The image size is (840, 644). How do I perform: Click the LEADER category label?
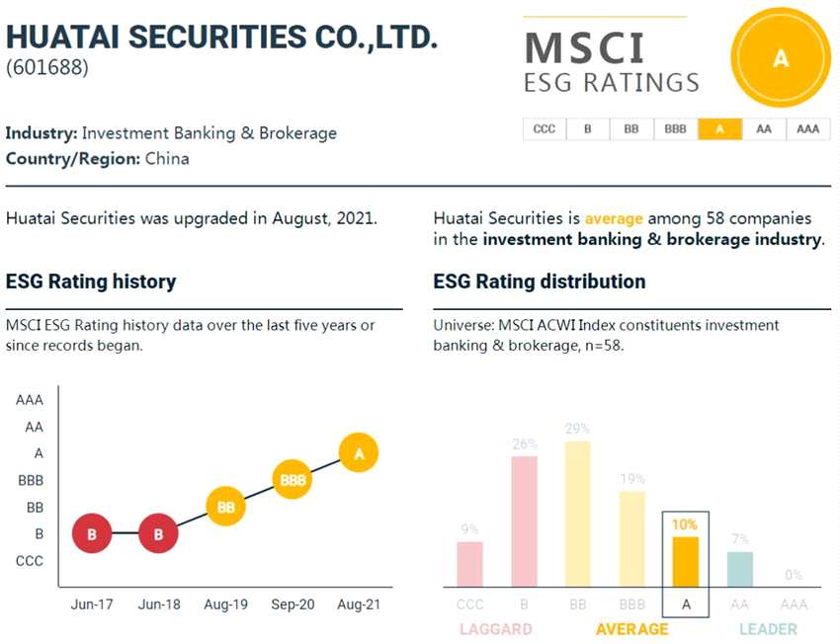click(x=768, y=628)
